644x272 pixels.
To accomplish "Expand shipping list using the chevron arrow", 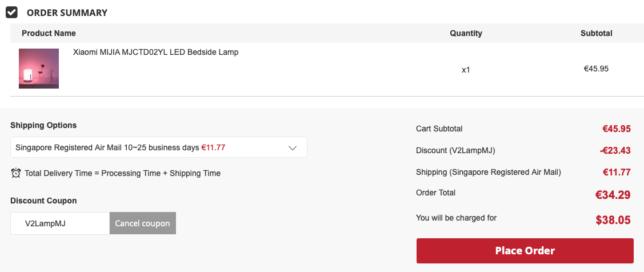I will click(293, 147).
